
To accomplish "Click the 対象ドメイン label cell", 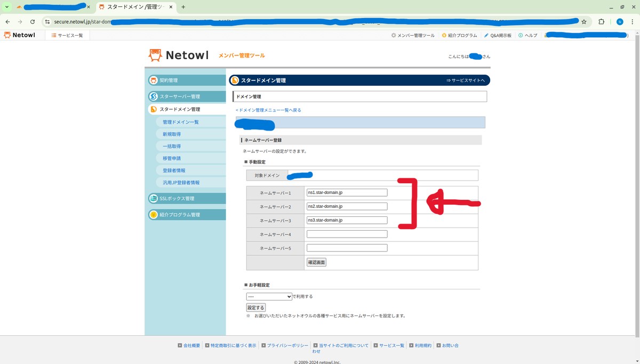I will (267, 175).
